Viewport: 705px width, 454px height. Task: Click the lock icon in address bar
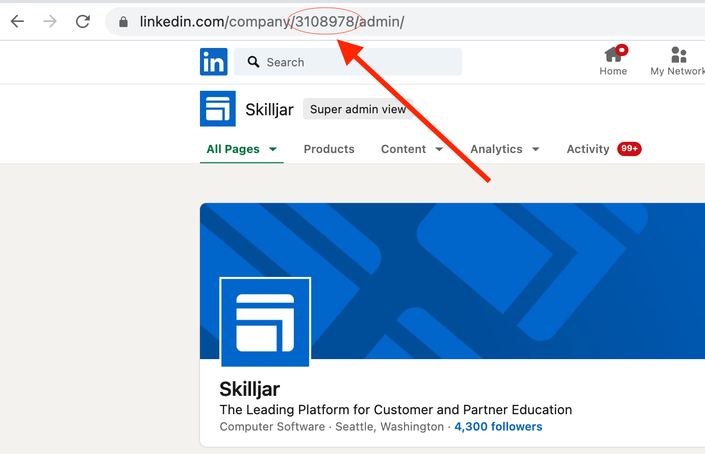pos(123,22)
